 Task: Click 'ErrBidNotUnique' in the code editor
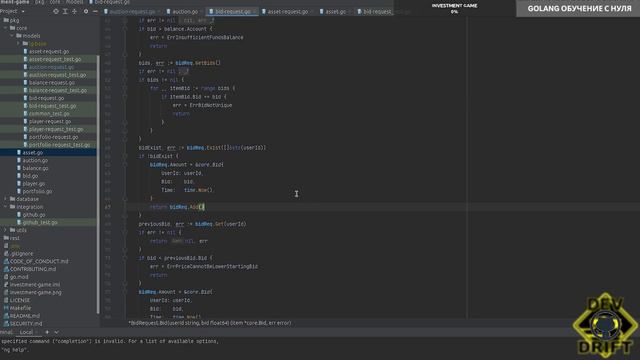tap(210, 105)
